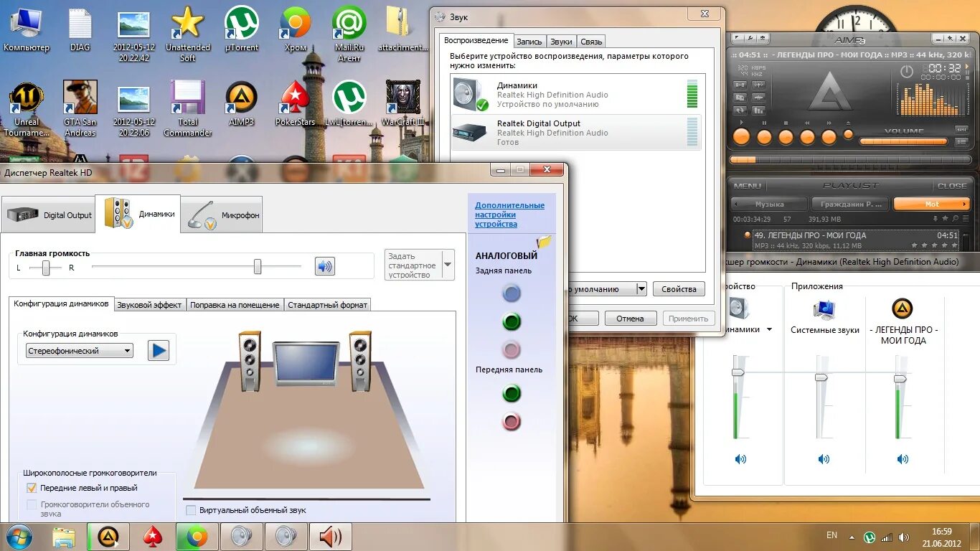Click the Главная громкость volume slider
Screen dimensions: 980x551
(x=196, y=267)
